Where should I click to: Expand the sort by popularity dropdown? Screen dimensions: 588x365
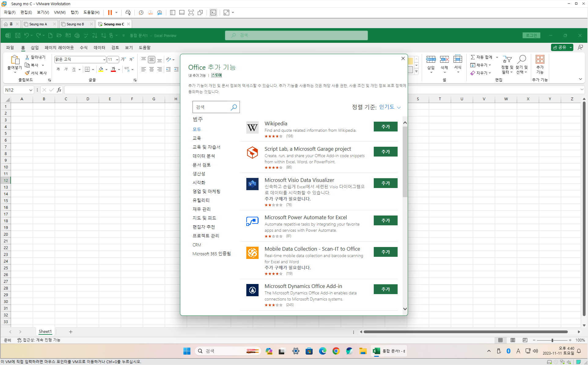tap(390, 107)
